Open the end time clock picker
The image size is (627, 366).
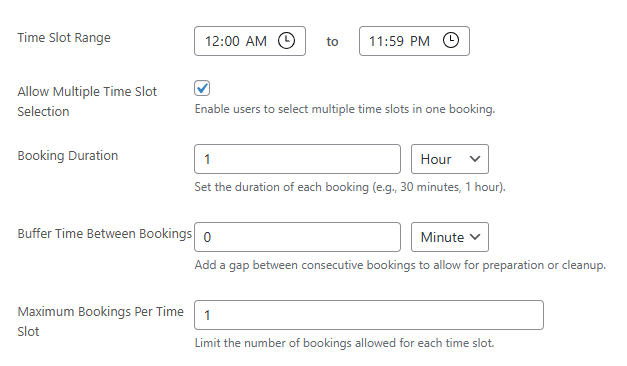coord(451,41)
